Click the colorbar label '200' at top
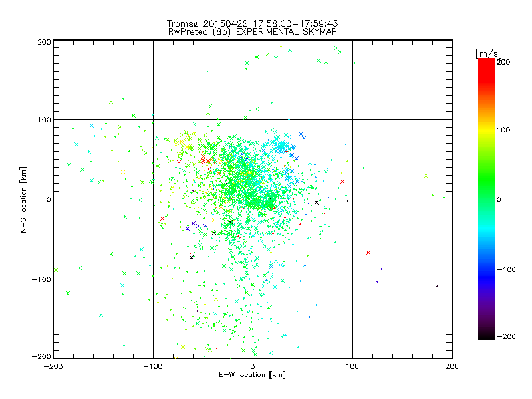 click(x=503, y=62)
